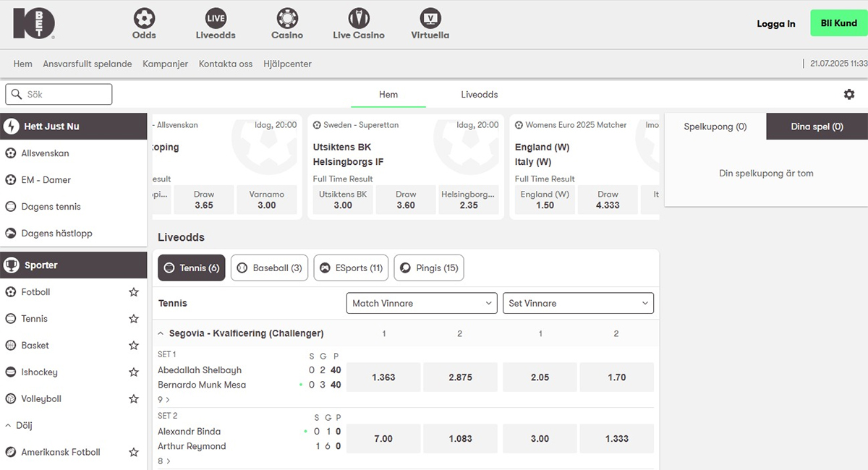Switch to Hem tab
The width and height of the screenshot is (868, 470).
(x=388, y=95)
